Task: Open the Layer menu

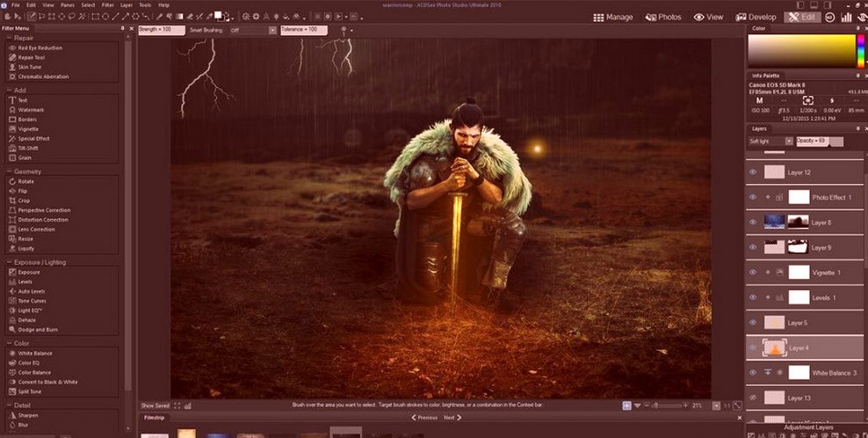Action: coord(127,5)
